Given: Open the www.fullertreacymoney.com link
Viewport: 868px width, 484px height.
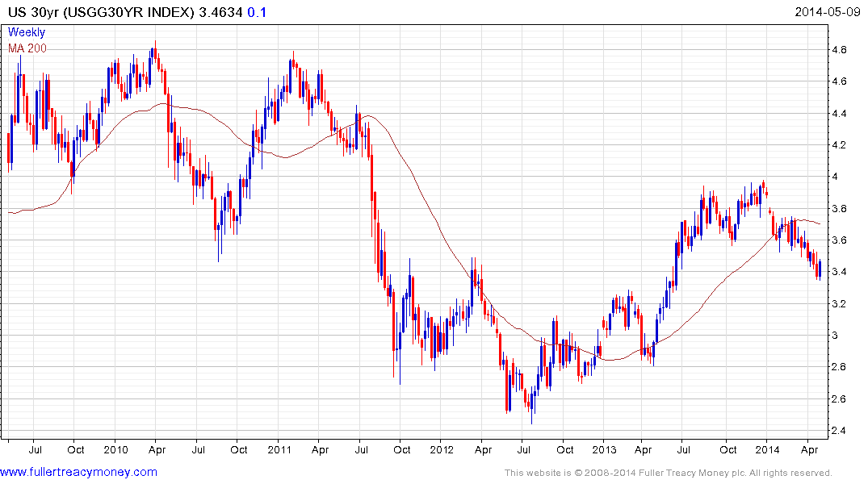Looking at the screenshot, I should (x=78, y=473).
